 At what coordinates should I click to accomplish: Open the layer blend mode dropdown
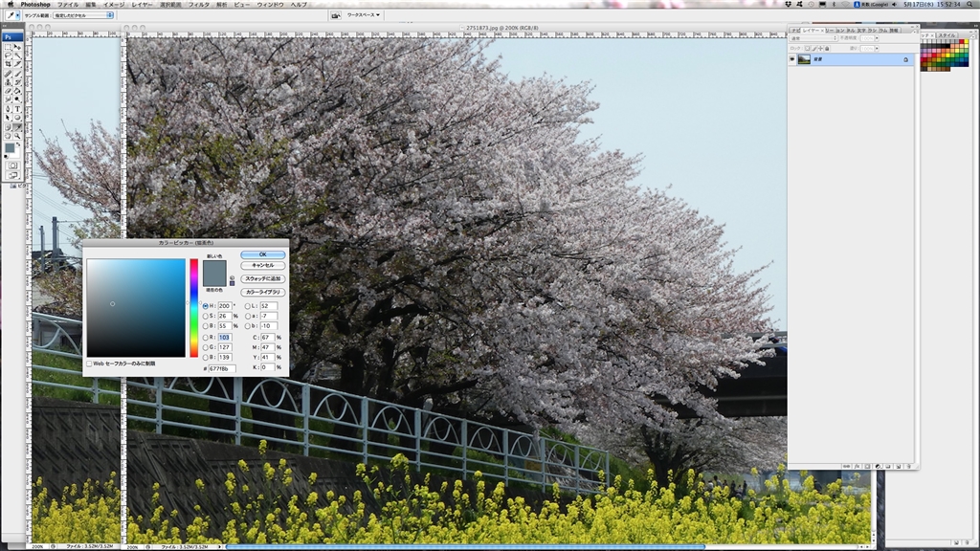(x=813, y=38)
